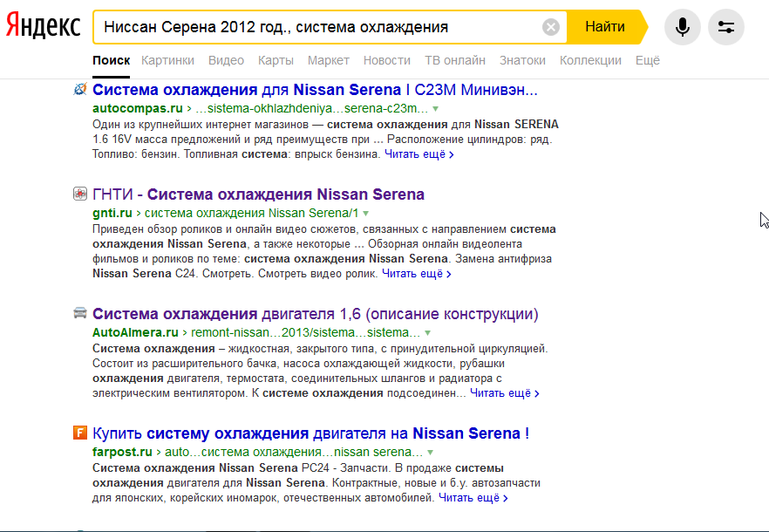
Task: Expand dropdown arrow next to autocompas.ru URL
Action: [436, 109]
